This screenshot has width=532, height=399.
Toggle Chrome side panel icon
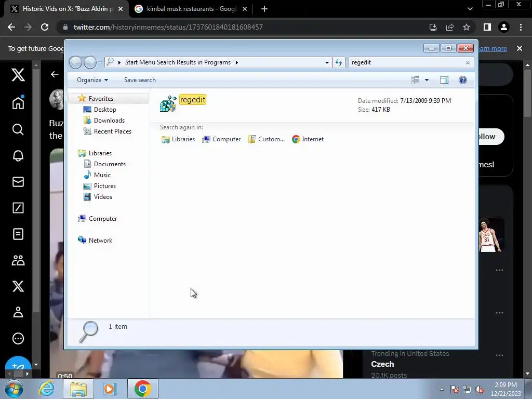(487, 27)
